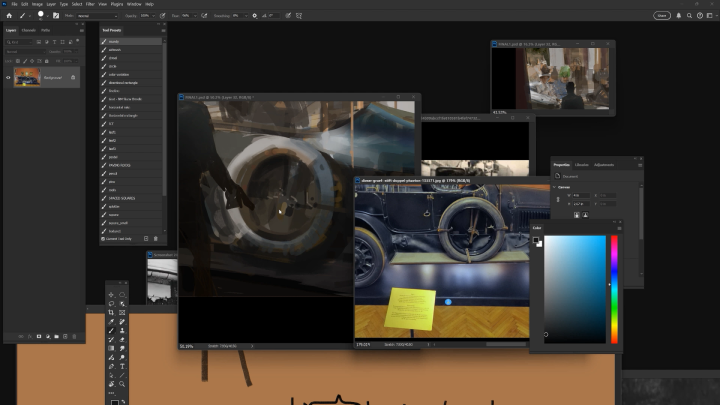Switch to the Channels tab

tap(28, 30)
